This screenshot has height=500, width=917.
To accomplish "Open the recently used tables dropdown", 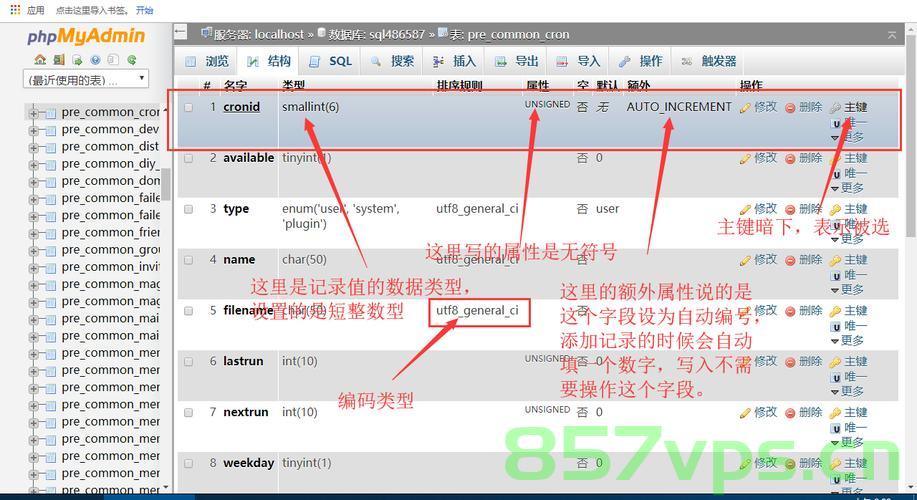I will click(x=85, y=79).
